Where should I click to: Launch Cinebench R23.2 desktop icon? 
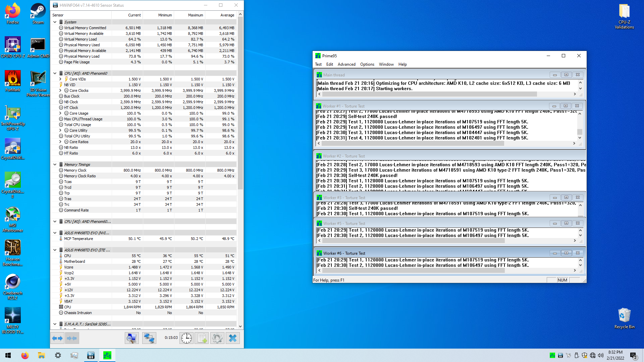click(13, 287)
